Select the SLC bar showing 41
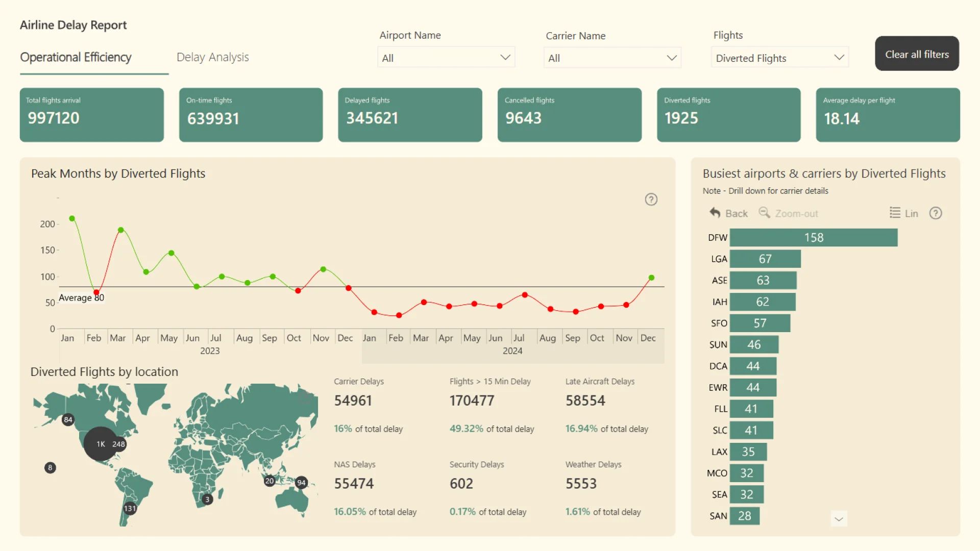The height and width of the screenshot is (551, 980). (751, 431)
